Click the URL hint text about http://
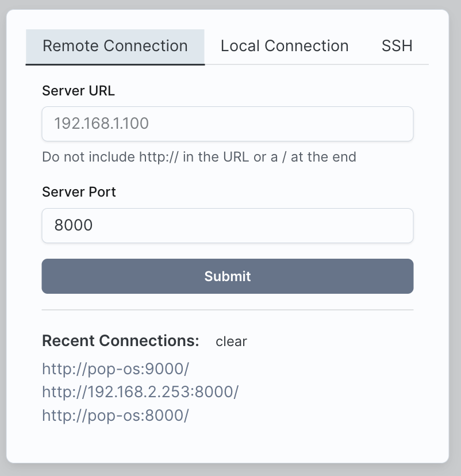The image size is (461, 476). [199, 157]
